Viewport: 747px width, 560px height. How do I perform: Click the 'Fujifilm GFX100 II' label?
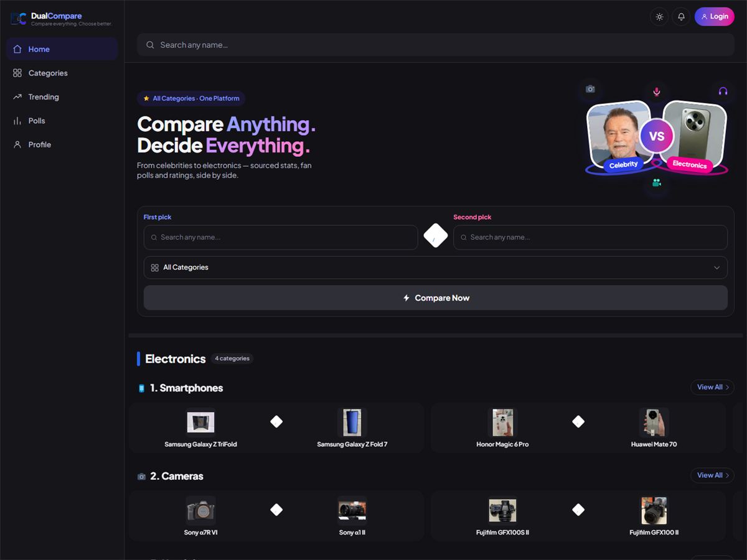click(654, 533)
